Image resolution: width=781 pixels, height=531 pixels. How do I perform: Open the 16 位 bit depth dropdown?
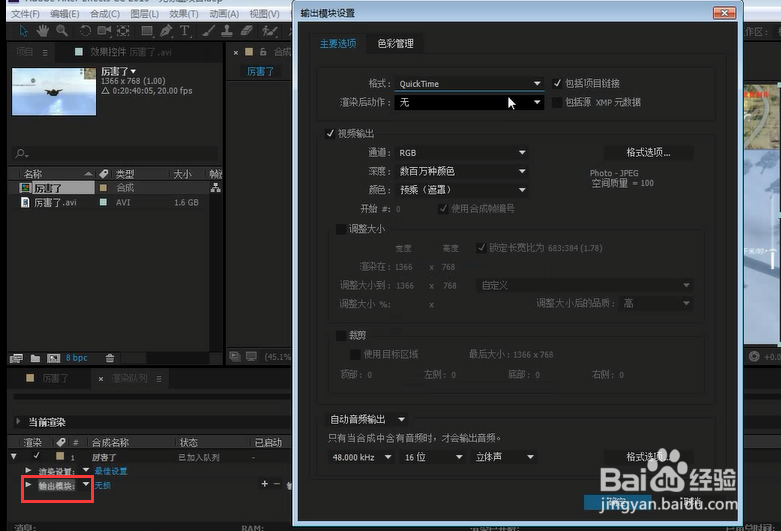(432, 457)
